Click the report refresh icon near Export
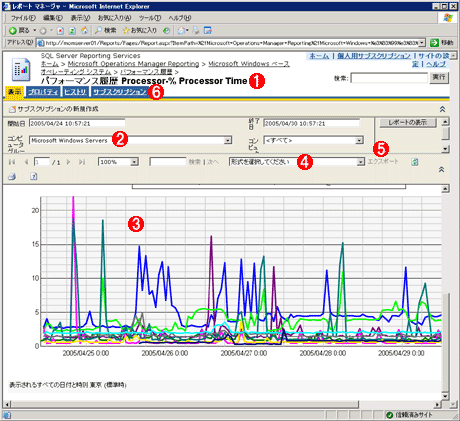This screenshot has width=460, height=421. coord(415,162)
